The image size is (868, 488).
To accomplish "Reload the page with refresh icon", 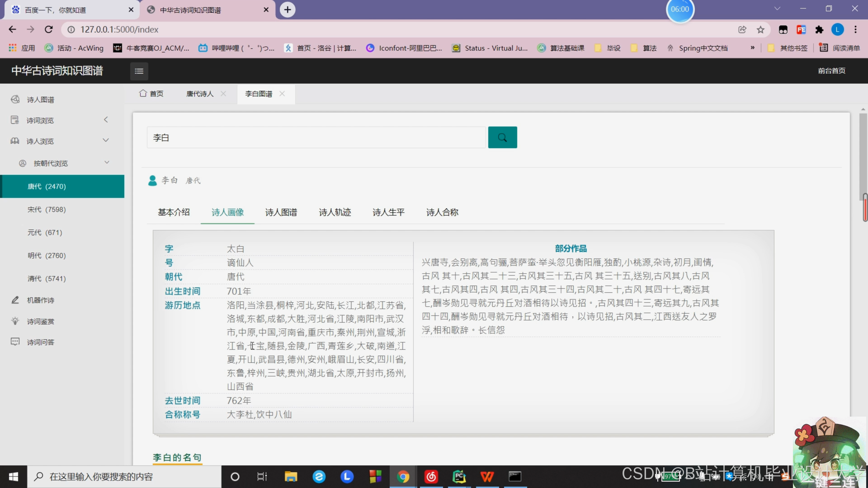I will [49, 30].
